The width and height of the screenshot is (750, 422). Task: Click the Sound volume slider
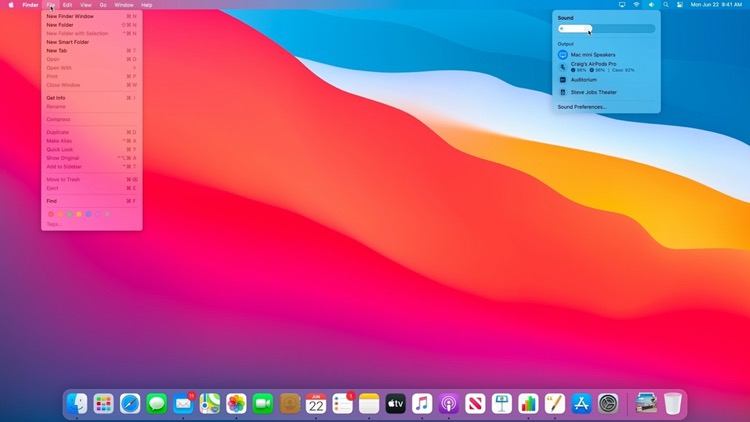point(606,29)
